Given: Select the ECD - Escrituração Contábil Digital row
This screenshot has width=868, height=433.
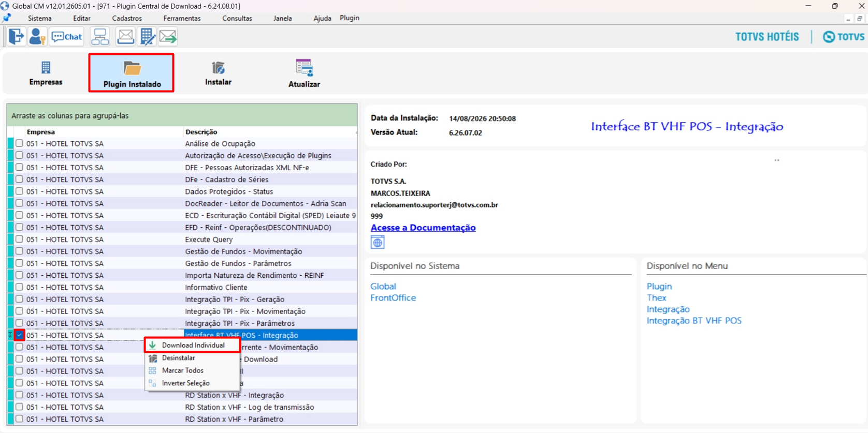Looking at the screenshot, I should pos(182,215).
